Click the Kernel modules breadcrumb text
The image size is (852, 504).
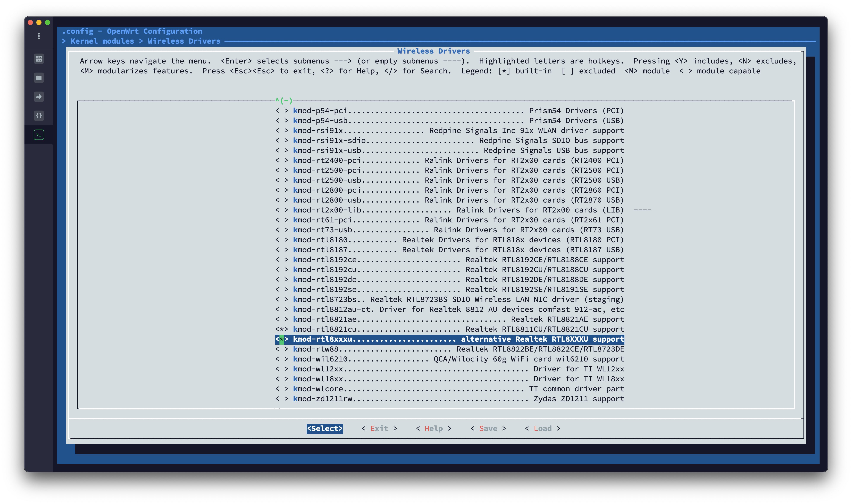coord(102,41)
